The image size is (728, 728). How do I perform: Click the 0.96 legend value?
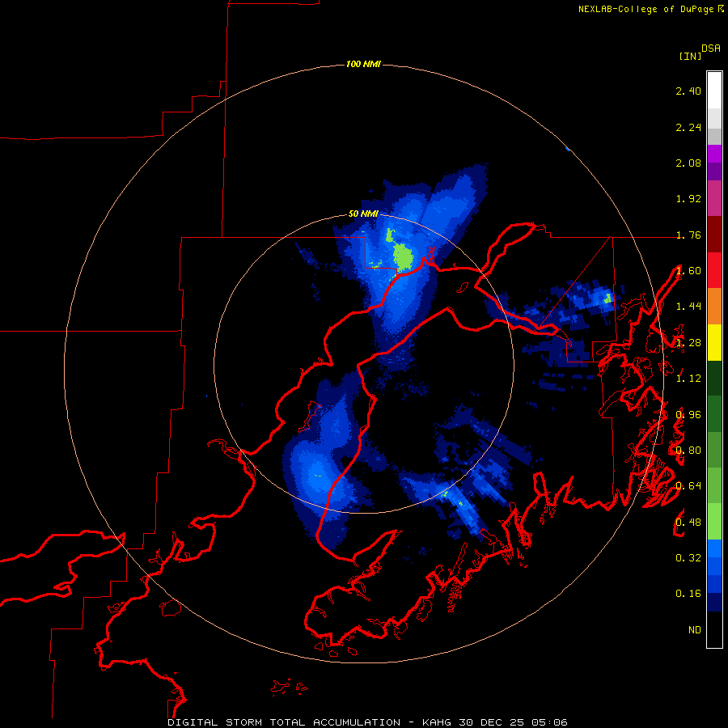point(688,414)
